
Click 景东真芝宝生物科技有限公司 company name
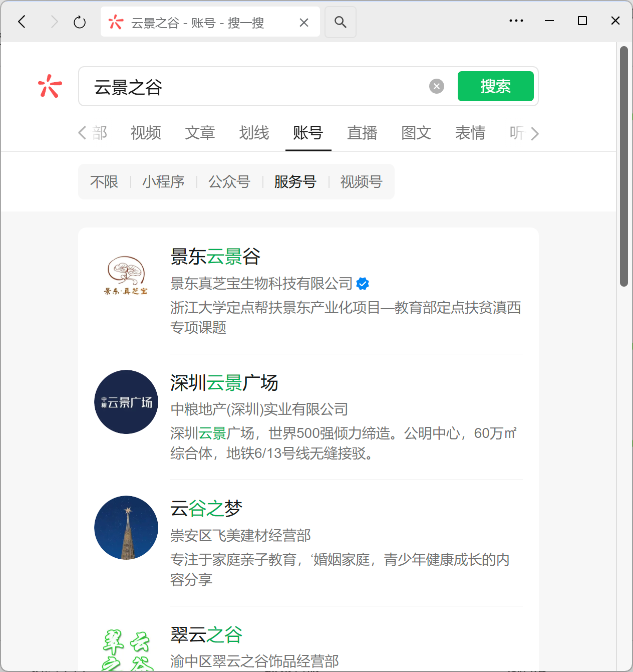[x=261, y=284]
